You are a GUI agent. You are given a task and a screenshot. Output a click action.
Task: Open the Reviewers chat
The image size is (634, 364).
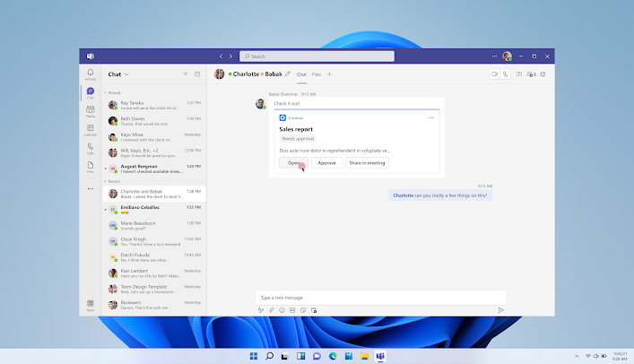pos(154,305)
